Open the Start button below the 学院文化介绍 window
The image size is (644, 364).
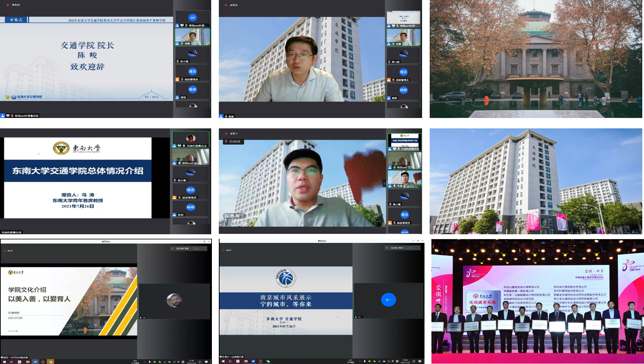click(4, 362)
